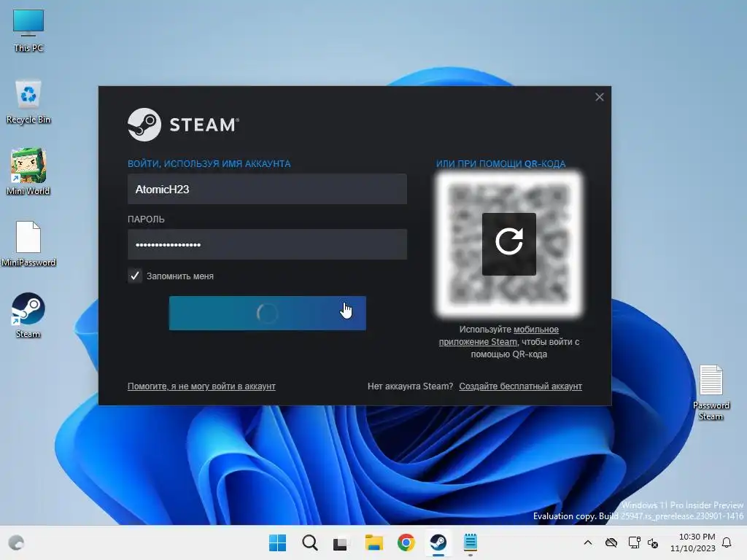Viewport: 747px width, 560px height.
Task: Select the MiniPassword file on the desktop
Action: tap(28, 244)
